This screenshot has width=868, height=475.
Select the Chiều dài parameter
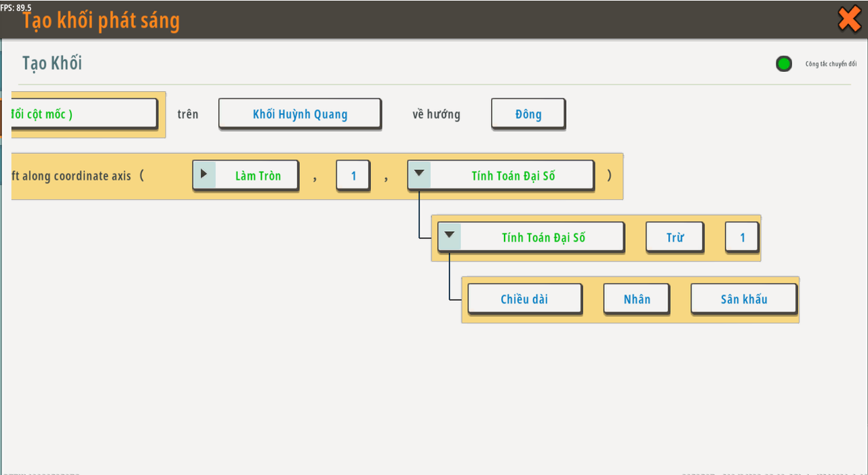(x=524, y=299)
